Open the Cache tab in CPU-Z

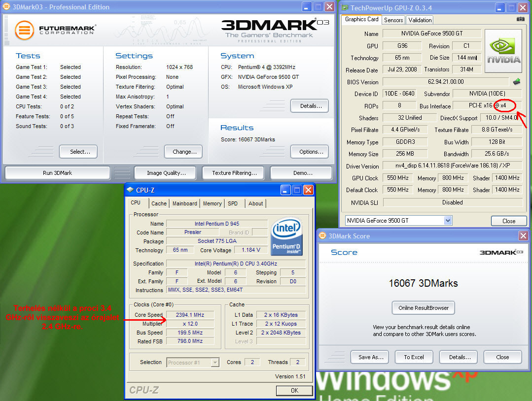point(159,203)
